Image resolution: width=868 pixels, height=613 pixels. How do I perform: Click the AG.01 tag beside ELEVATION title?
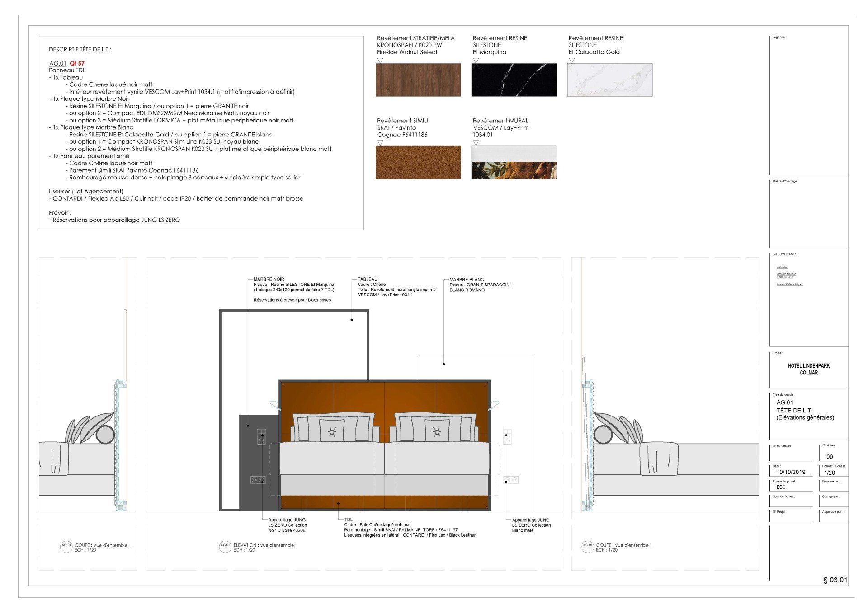[225, 546]
